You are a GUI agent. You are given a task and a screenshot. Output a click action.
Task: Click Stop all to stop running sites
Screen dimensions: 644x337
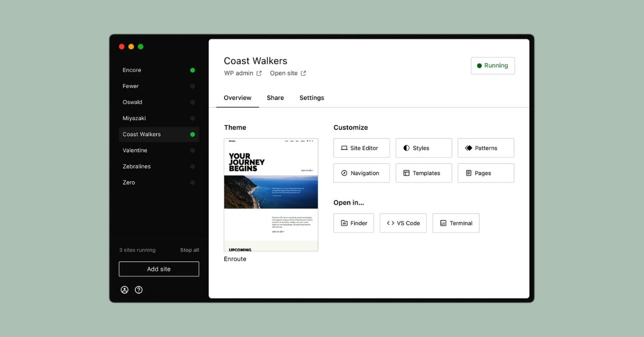click(189, 250)
